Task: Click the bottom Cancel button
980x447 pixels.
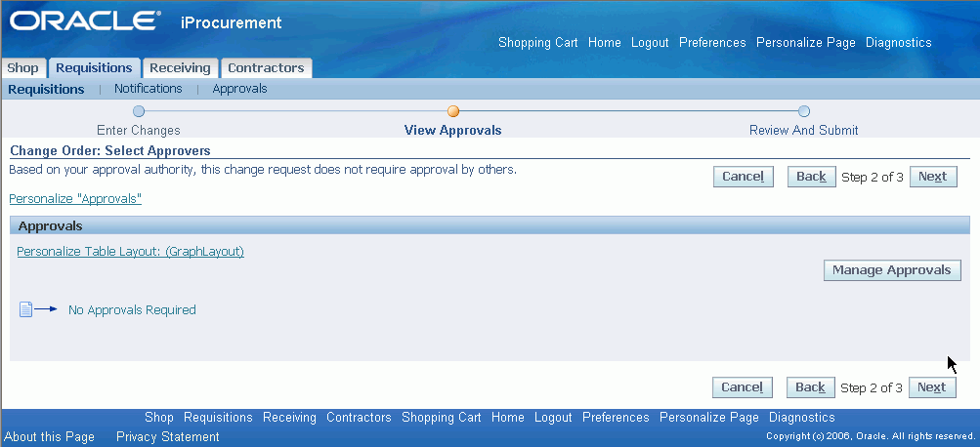Action: coord(742,387)
